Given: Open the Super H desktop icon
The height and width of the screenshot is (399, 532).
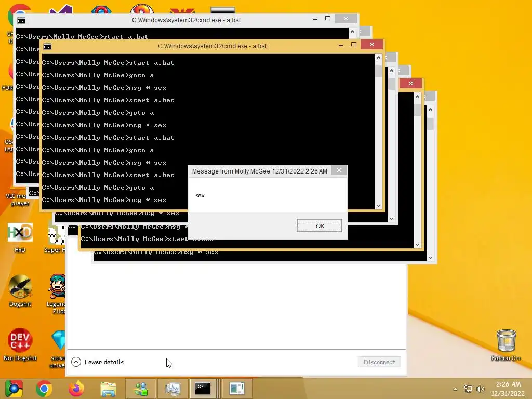Looking at the screenshot, I should [x=55, y=237].
